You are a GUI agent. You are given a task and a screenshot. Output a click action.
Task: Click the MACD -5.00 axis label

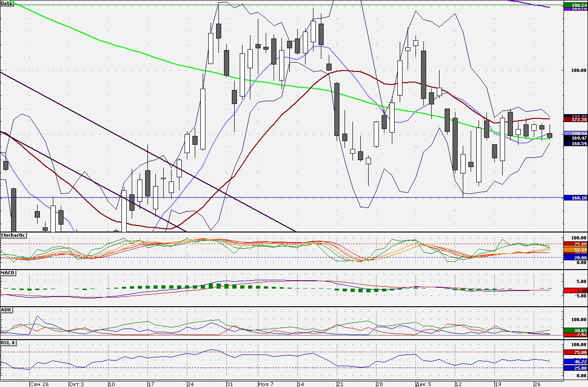click(x=580, y=296)
